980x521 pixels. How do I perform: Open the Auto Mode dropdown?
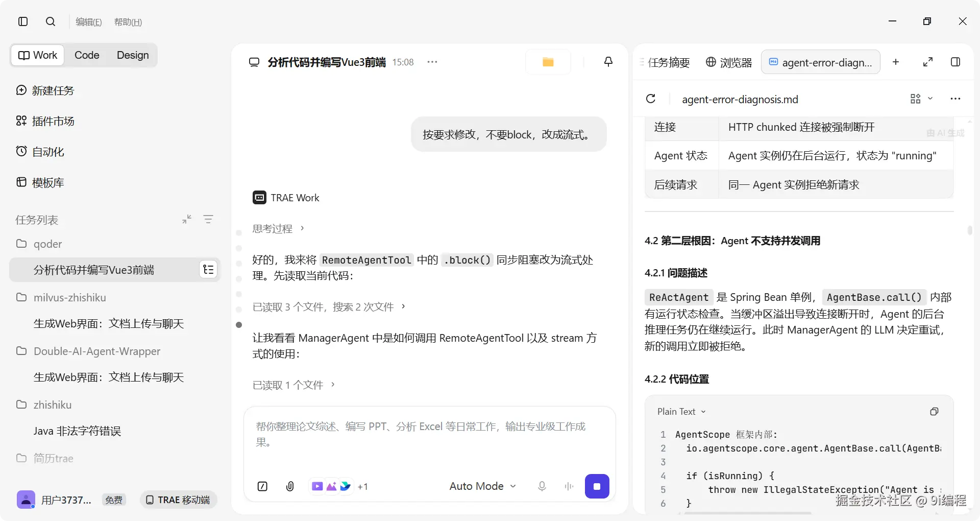(483, 486)
